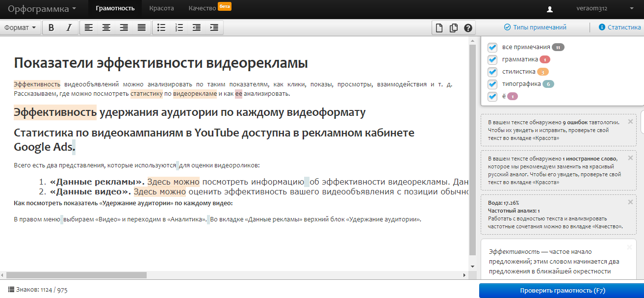Open veraom312 account dropdown
The image size is (644, 298).
606,8
